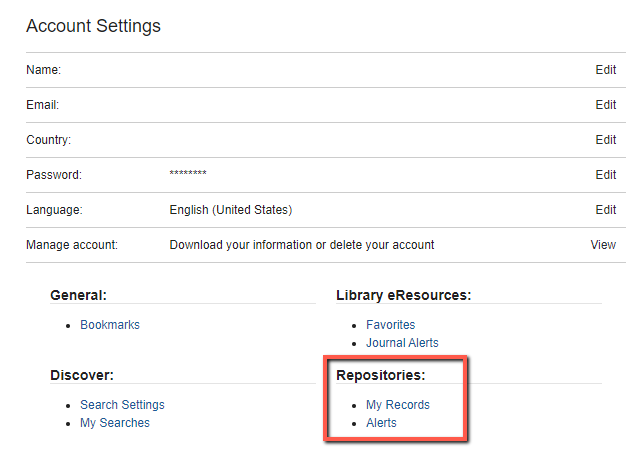Click View in the Manage account row
The height and width of the screenshot is (457, 644).
tap(603, 245)
